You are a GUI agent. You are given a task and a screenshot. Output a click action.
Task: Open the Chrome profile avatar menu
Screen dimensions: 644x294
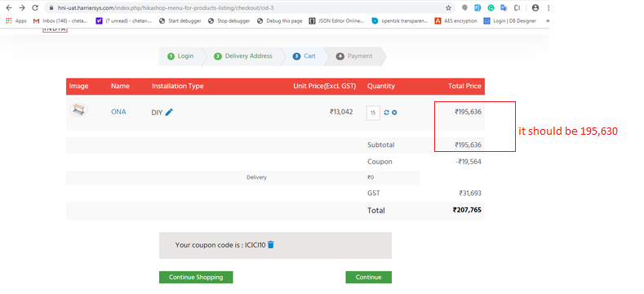535,8
